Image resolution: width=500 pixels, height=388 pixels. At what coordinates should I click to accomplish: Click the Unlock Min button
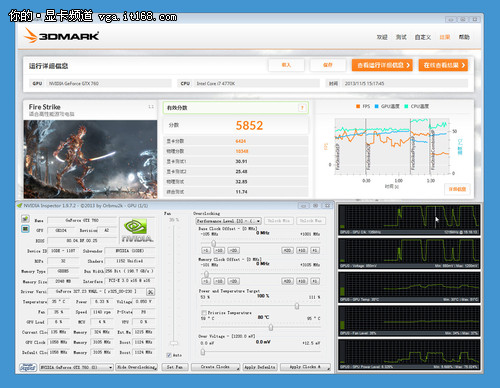click(x=279, y=221)
